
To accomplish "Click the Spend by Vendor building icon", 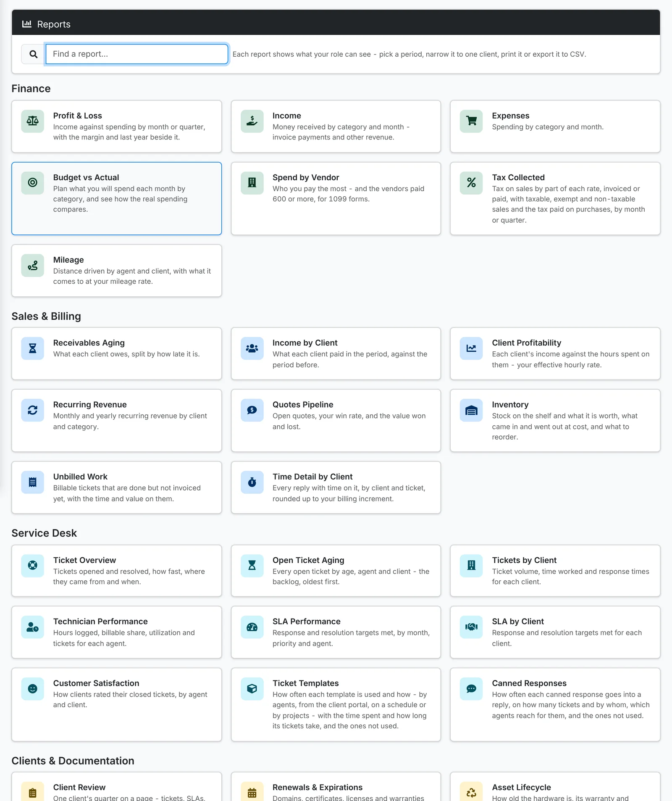I will [252, 183].
